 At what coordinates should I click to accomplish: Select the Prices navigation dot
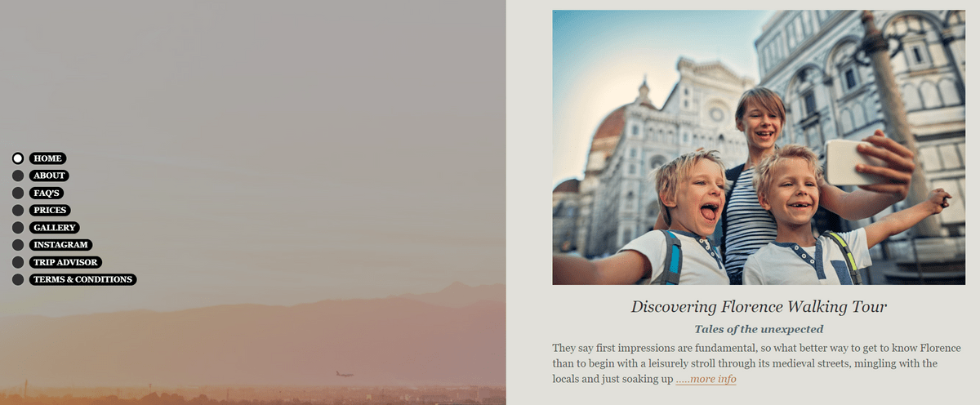tap(18, 211)
